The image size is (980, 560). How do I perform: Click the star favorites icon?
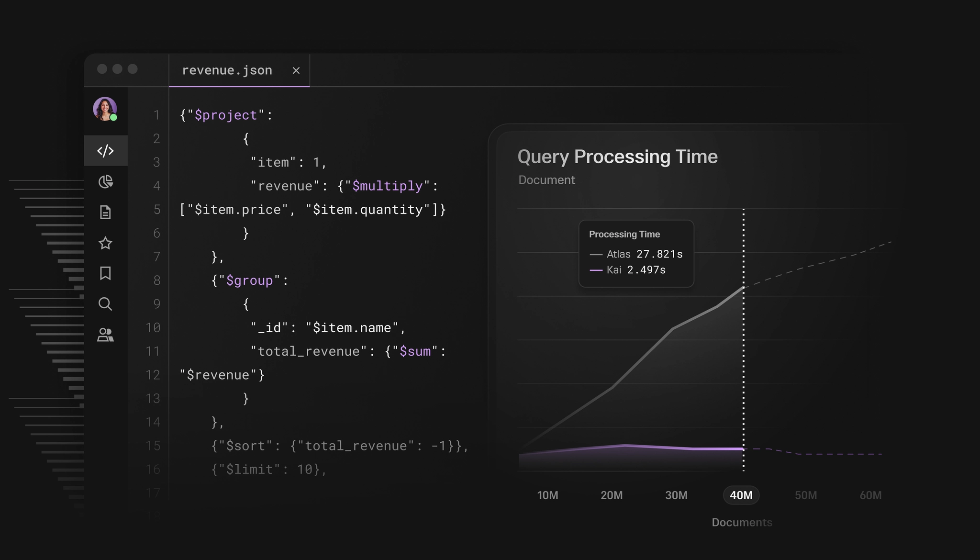(x=105, y=243)
